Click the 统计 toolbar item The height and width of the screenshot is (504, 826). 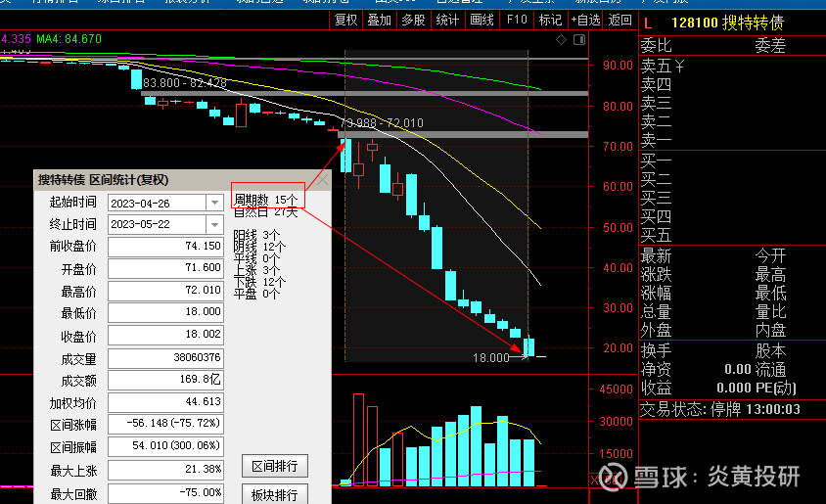coord(447,20)
